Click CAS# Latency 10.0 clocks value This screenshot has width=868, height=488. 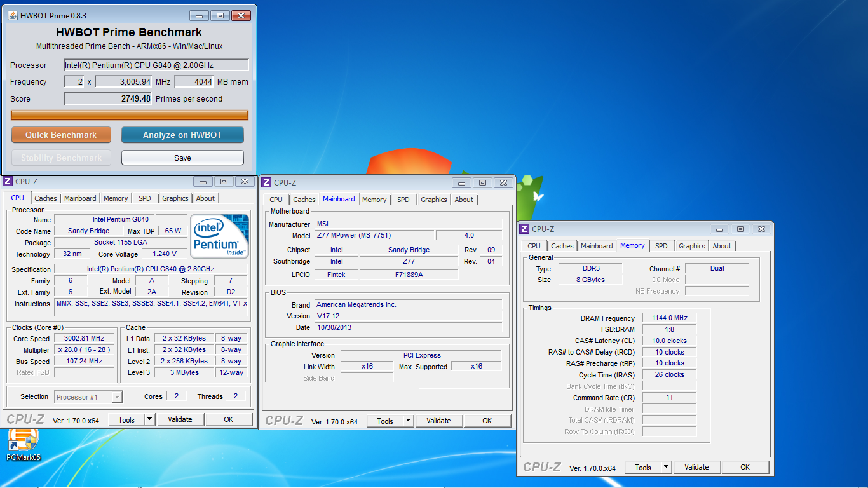pyautogui.click(x=669, y=341)
